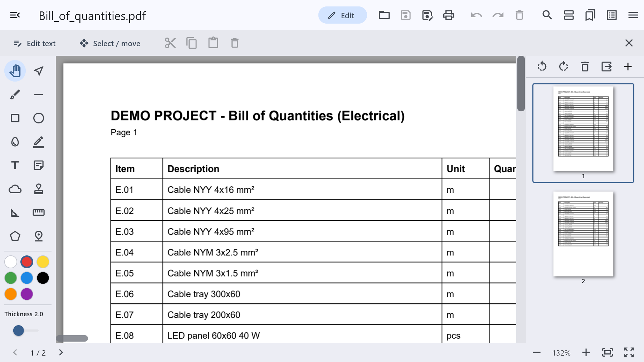Pick the ruler distance tool
The width and height of the screenshot is (644, 362).
[x=39, y=212]
